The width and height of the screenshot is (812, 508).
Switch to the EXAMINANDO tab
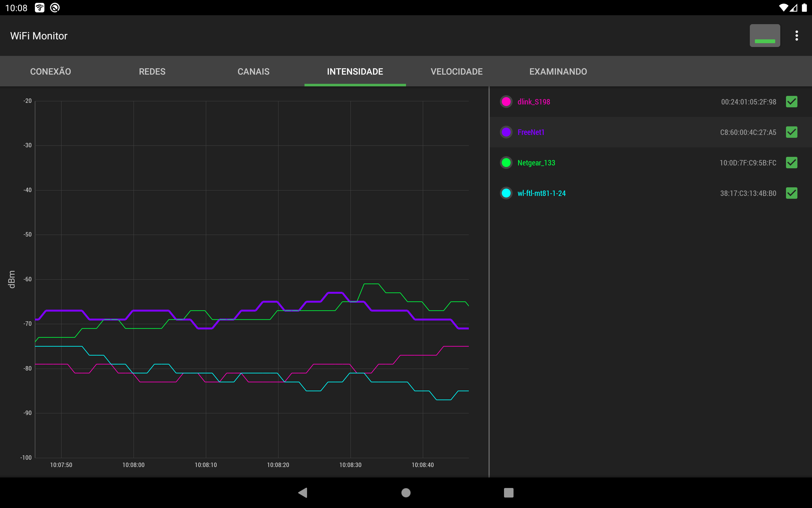pos(558,71)
